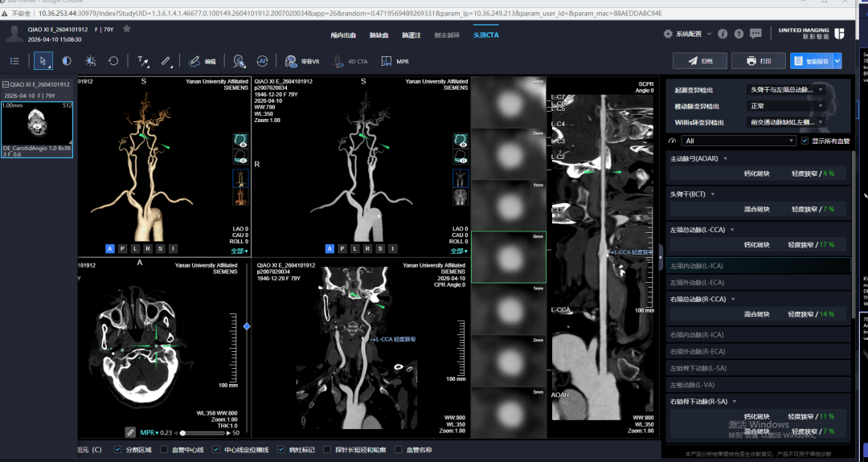Click the 归档 archive button
Image resolution: width=868 pixels, height=462 pixels.
(x=699, y=61)
